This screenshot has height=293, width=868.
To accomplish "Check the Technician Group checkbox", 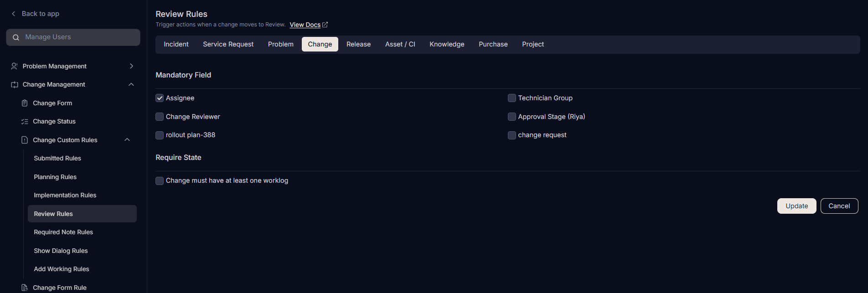I will [x=512, y=98].
